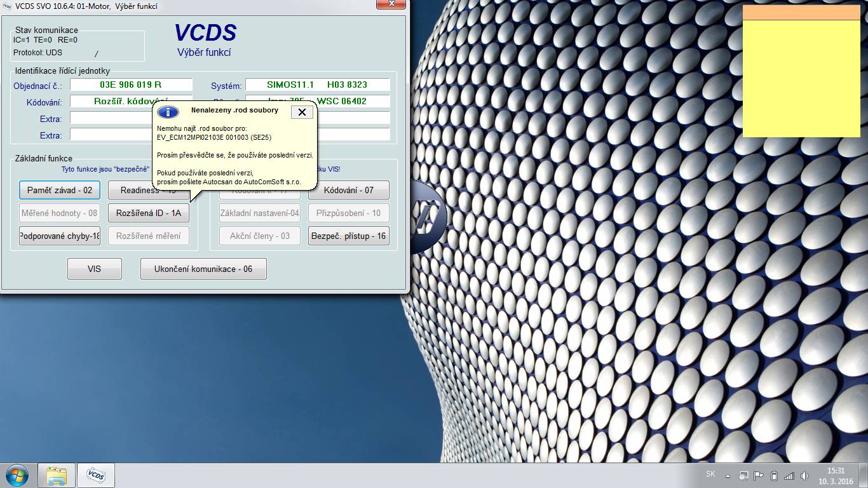Screen dimensions: 868x488
Task: Click the 'Objednací č.:' label
Action: (x=37, y=86)
